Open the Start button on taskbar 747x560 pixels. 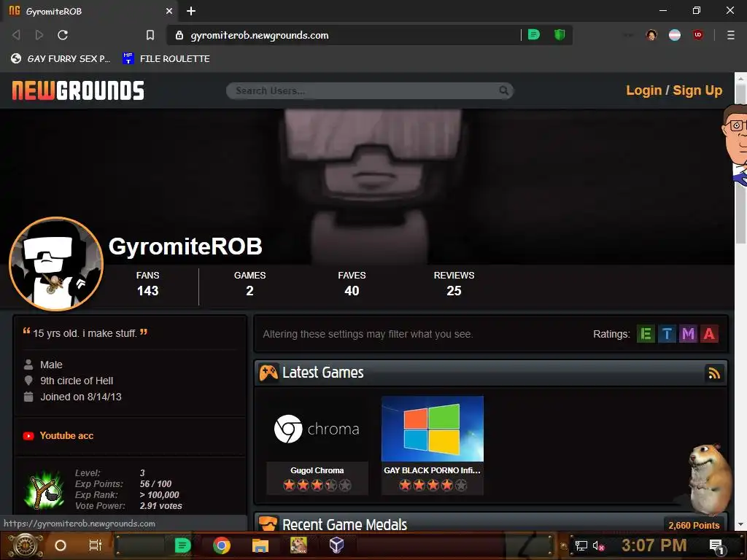(x=26, y=545)
